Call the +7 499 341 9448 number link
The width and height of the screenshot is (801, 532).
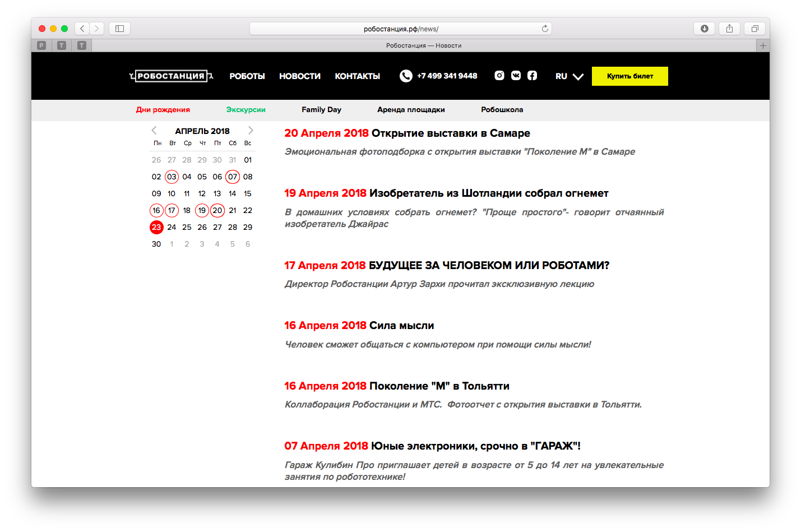click(x=447, y=76)
